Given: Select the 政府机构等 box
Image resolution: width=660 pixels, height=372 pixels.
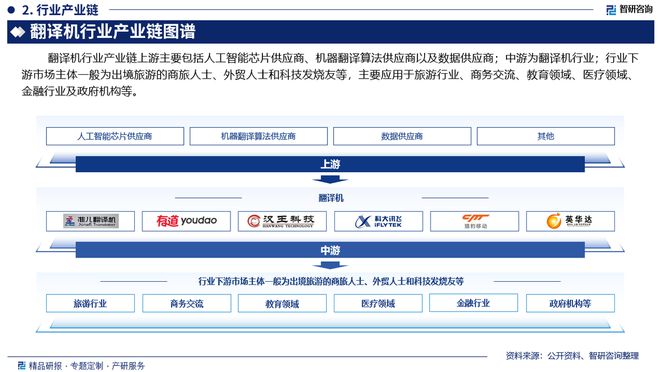Looking at the screenshot, I should (570, 303).
